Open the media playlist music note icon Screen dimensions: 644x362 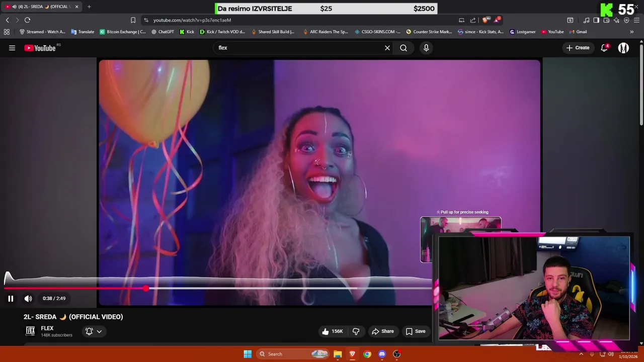click(x=586, y=20)
